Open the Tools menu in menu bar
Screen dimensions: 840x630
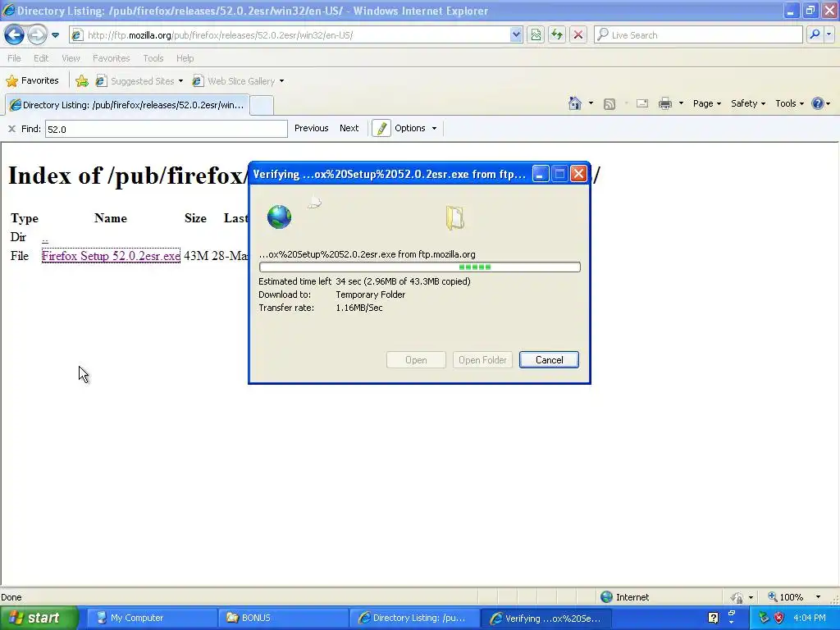[153, 58]
